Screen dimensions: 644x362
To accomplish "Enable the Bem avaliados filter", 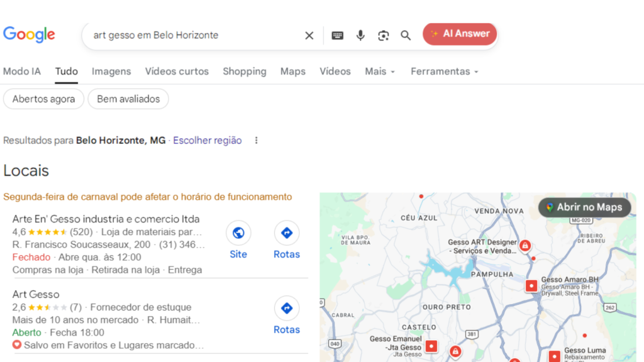I will 128,99.
